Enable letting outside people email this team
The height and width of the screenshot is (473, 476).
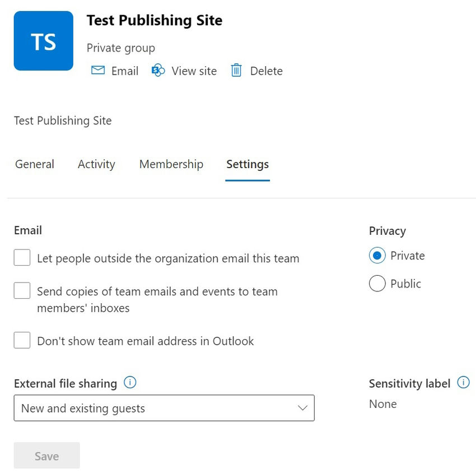click(22, 258)
